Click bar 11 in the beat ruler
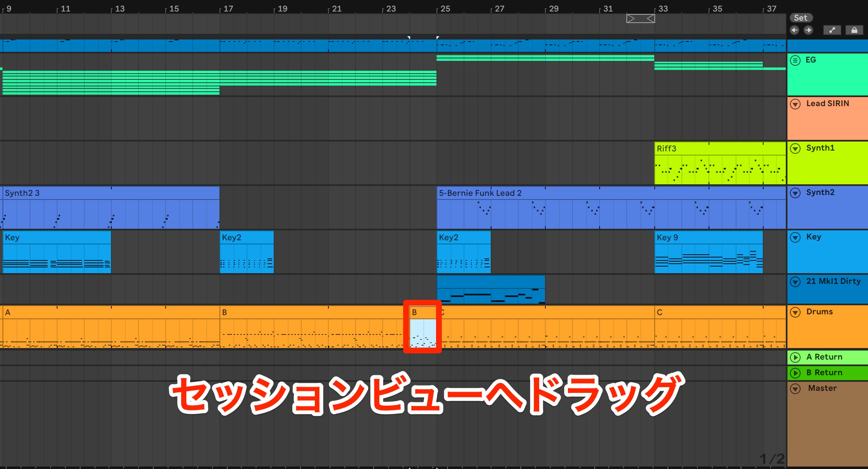 coord(65,9)
